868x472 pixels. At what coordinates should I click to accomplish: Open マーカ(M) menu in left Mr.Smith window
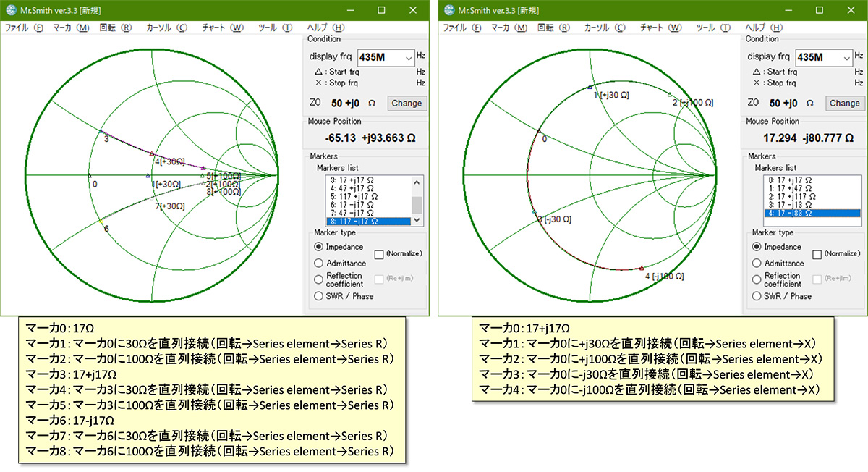[72, 28]
